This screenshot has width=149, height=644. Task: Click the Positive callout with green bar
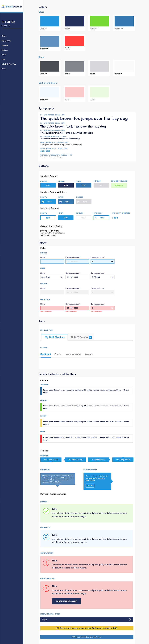[87, 407]
